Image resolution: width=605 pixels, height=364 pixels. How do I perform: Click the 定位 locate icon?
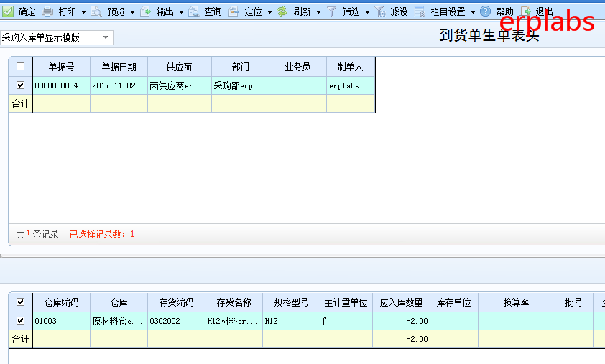click(234, 11)
